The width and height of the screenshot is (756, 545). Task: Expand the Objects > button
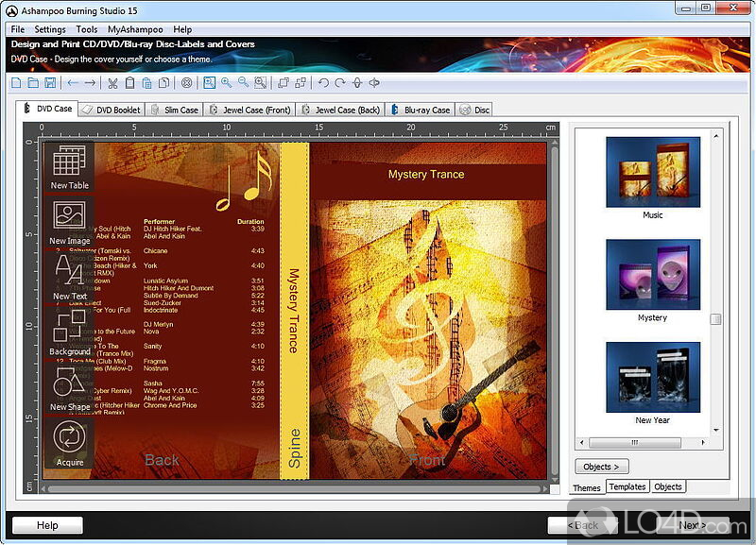(x=601, y=467)
